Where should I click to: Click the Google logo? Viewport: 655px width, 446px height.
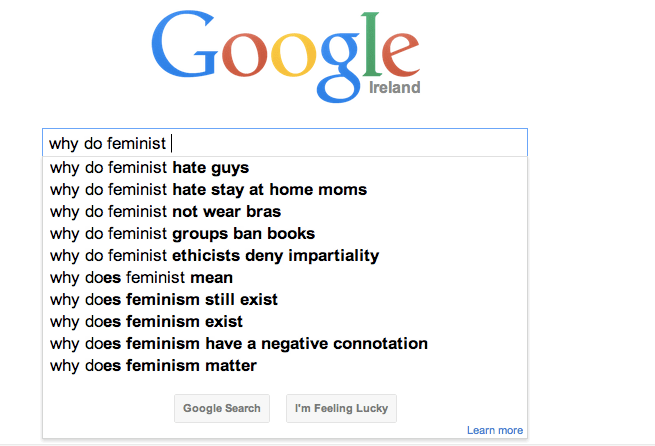point(285,55)
